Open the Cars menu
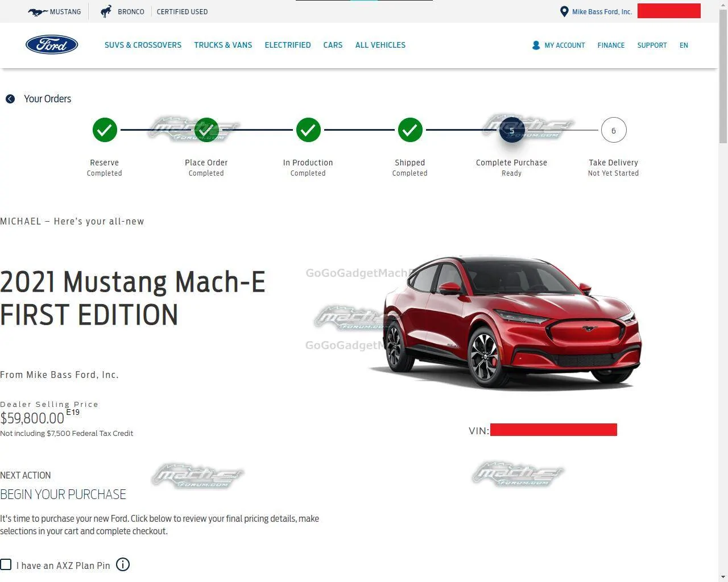 tap(333, 45)
